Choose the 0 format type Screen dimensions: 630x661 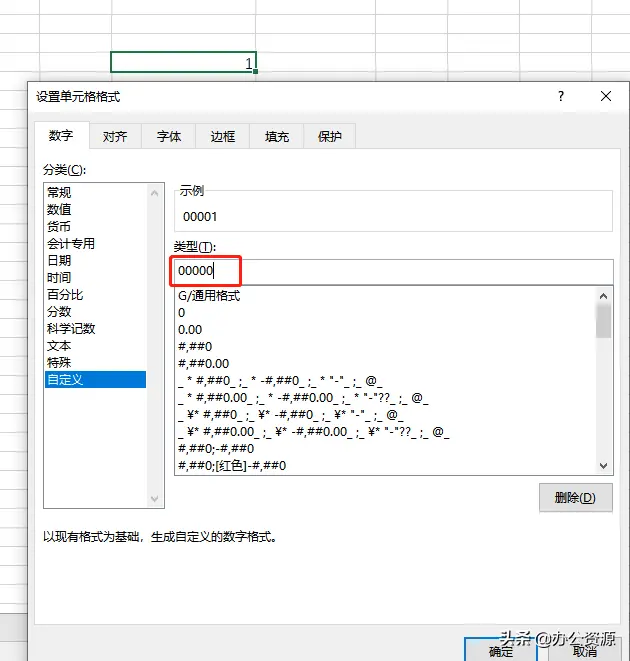[x=386, y=313]
